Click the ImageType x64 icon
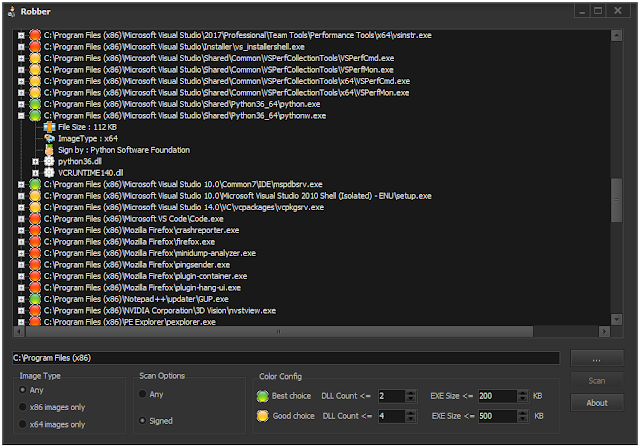 tap(49, 138)
